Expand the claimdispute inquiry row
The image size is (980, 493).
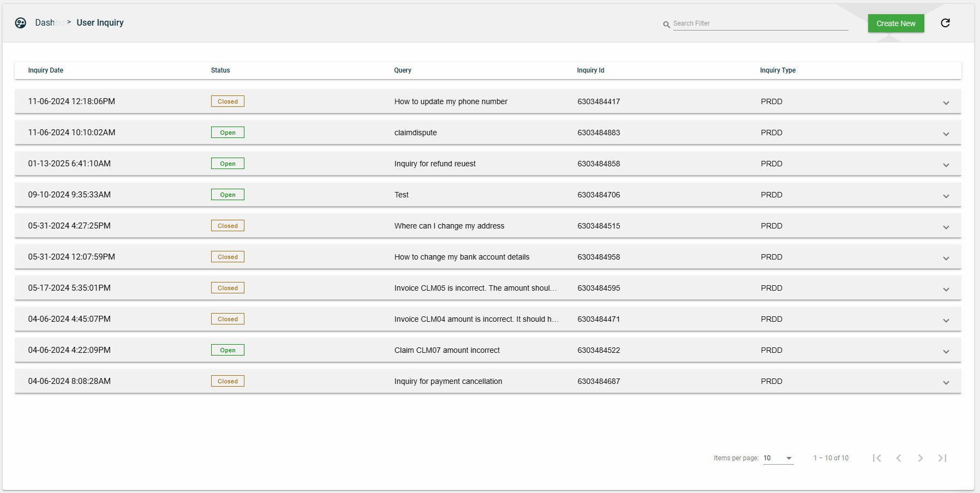(x=946, y=134)
